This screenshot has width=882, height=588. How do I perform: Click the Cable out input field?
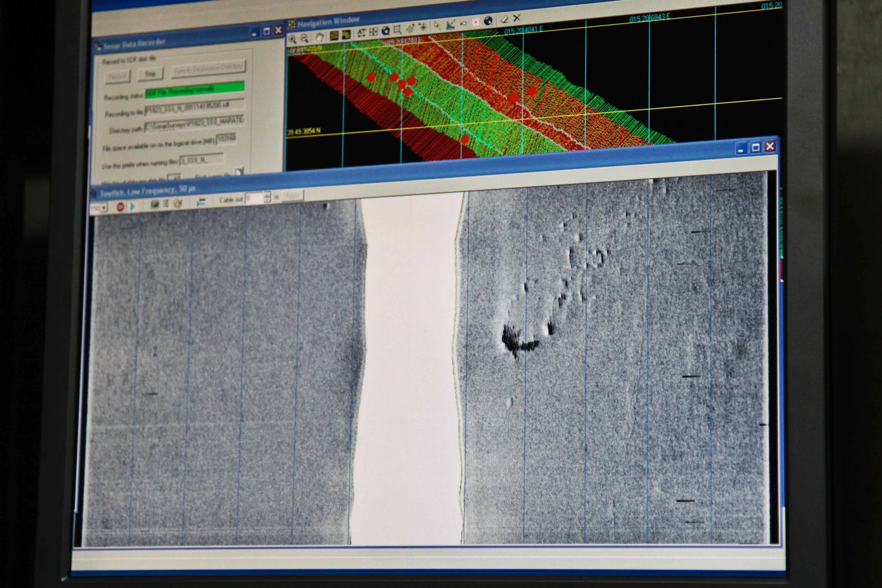pyautogui.click(x=254, y=198)
